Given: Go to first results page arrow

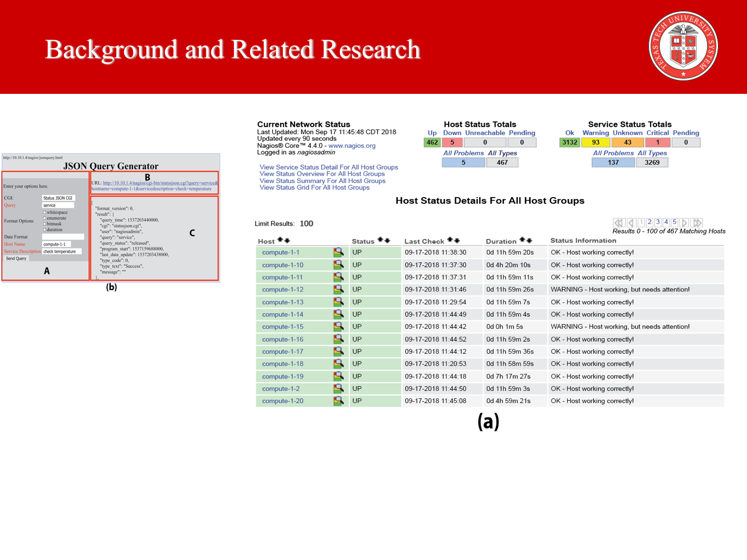Looking at the screenshot, I should (618, 223).
